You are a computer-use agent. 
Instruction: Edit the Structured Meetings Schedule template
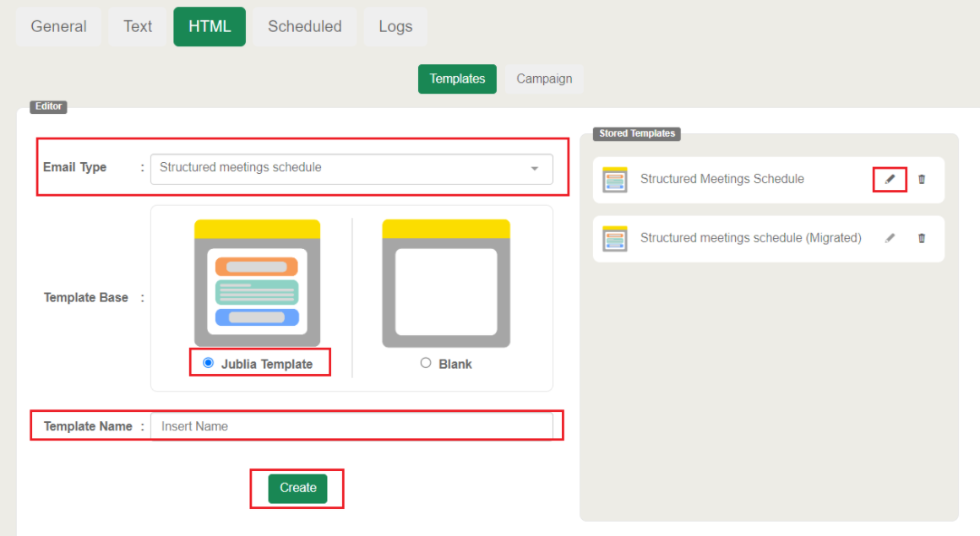point(890,179)
